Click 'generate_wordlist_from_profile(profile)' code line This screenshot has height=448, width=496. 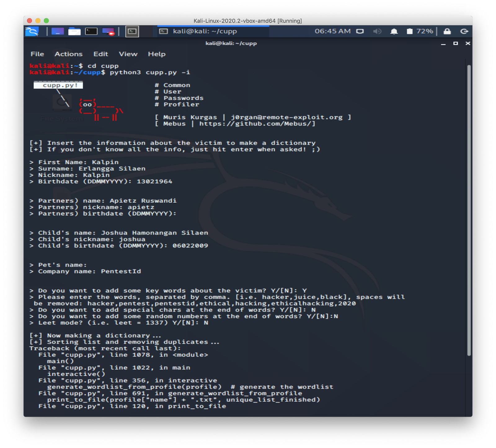134,387
